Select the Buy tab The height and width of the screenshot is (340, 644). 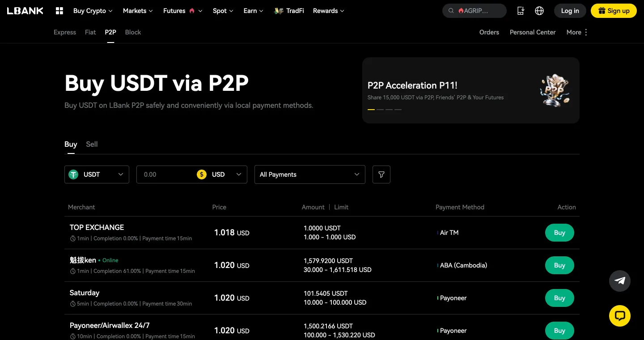(x=71, y=144)
